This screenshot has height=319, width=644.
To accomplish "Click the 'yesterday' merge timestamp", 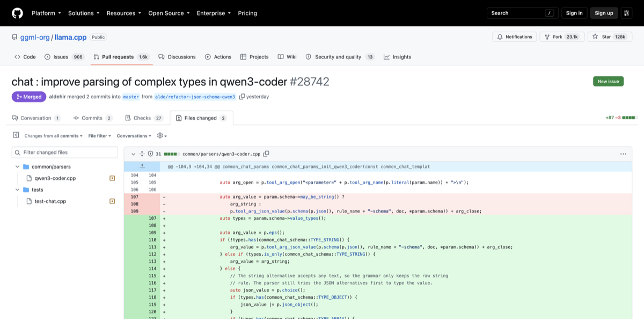I will tap(258, 97).
